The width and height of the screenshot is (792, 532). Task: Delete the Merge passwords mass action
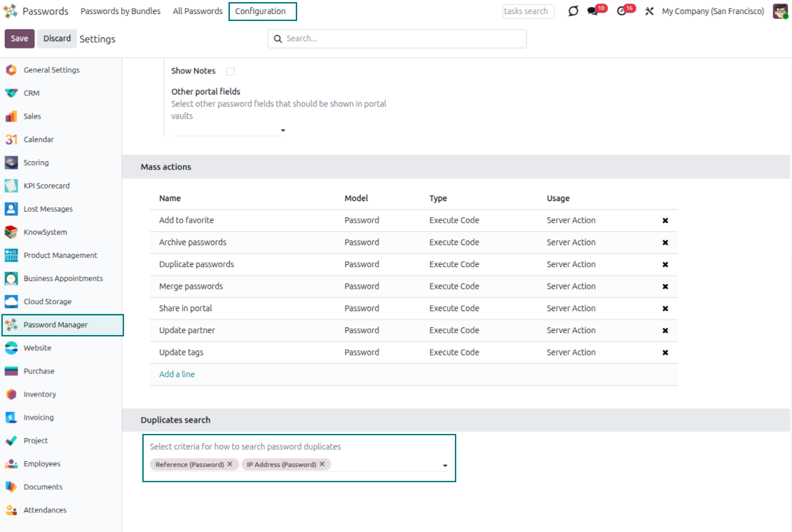click(x=665, y=287)
